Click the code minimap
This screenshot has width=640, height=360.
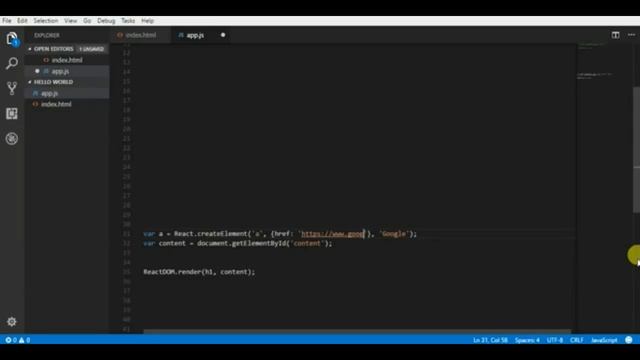603,188
